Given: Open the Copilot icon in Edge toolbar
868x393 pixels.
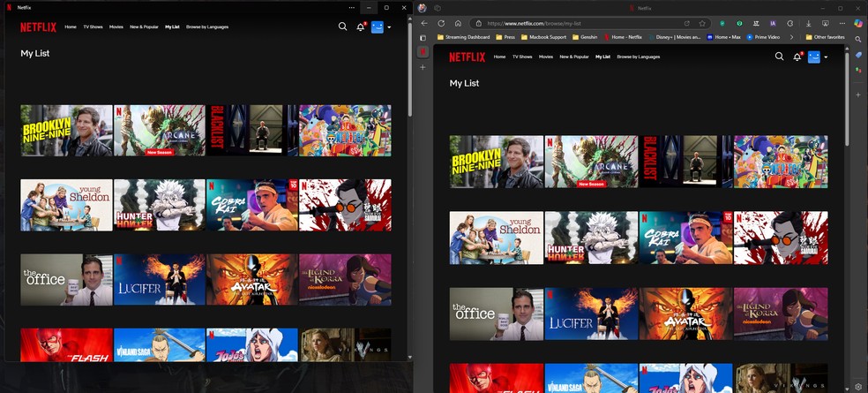Looking at the screenshot, I should [x=858, y=23].
